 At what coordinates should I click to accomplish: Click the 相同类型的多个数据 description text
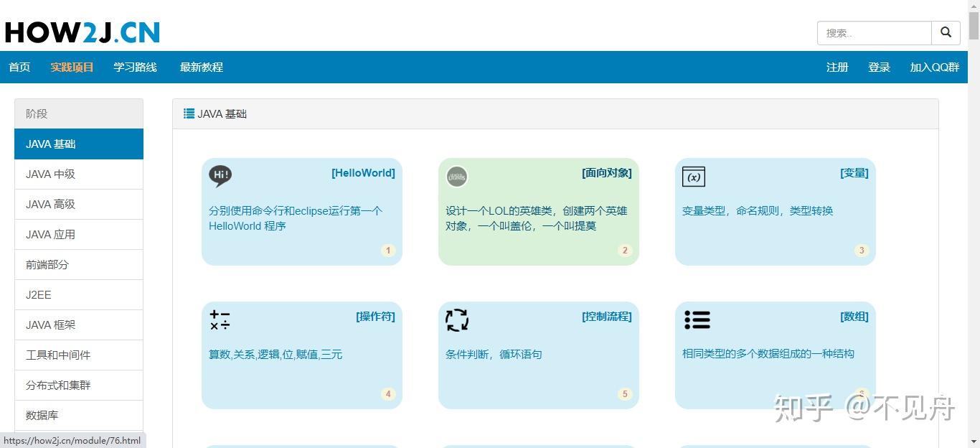pyautogui.click(x=768, y=354)
